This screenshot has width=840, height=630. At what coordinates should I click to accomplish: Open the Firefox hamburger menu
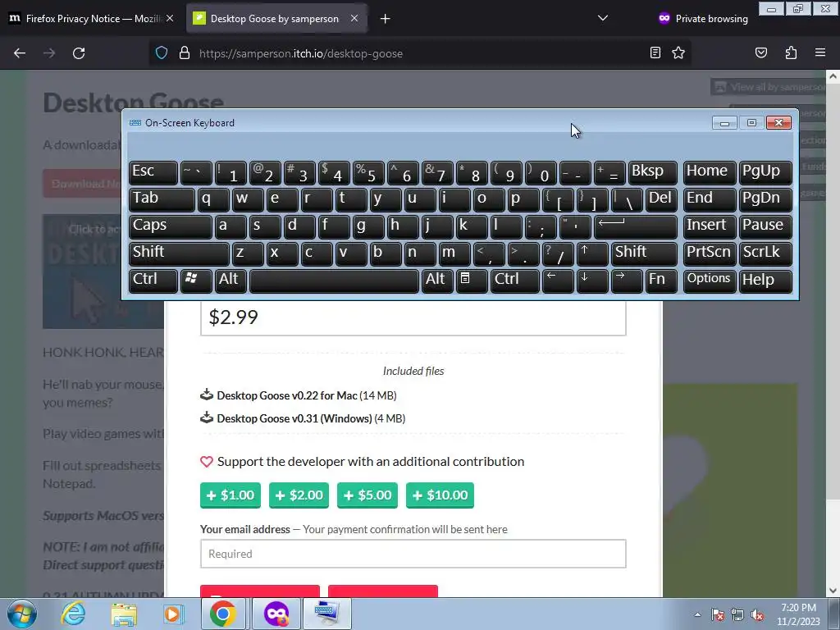click(x=819, y=52)
